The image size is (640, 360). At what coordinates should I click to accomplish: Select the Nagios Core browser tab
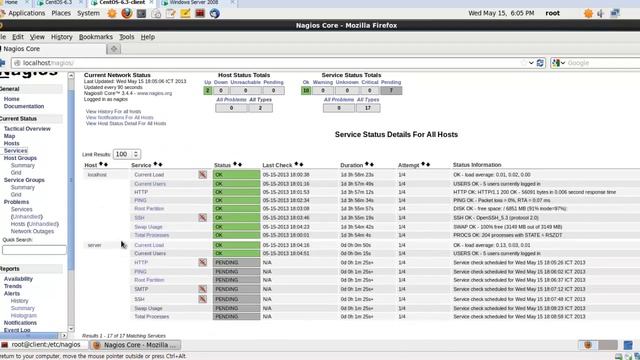pyautogui.click(x=52, y=49)
